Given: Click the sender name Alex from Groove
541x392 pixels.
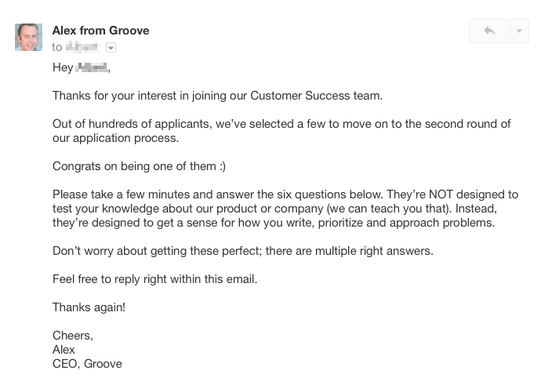Looking at the screenshot, I should point(100,31).
